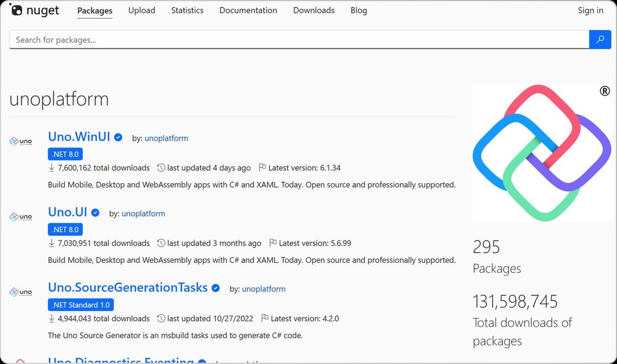Click unoplatform owner link beside Uno.WinUI

(167, 138)
